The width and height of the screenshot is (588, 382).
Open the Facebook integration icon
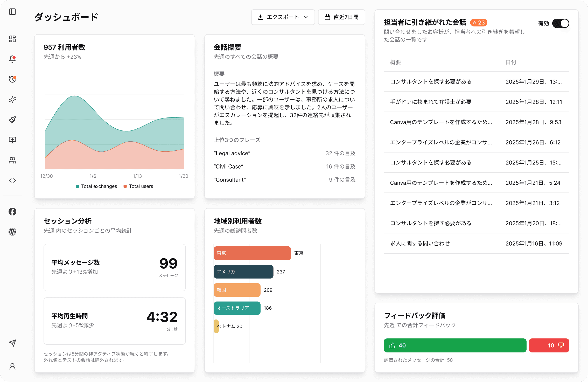click(x=12, y=212)
